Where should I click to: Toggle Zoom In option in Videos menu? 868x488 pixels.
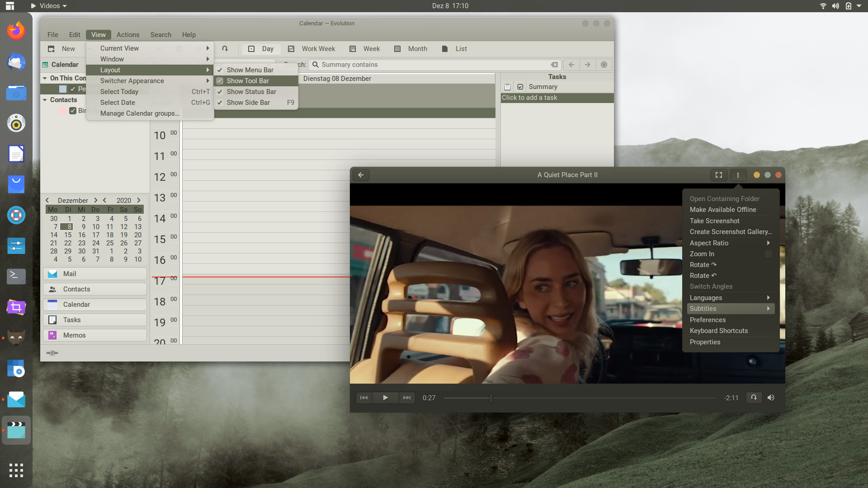tap(731, 254)
